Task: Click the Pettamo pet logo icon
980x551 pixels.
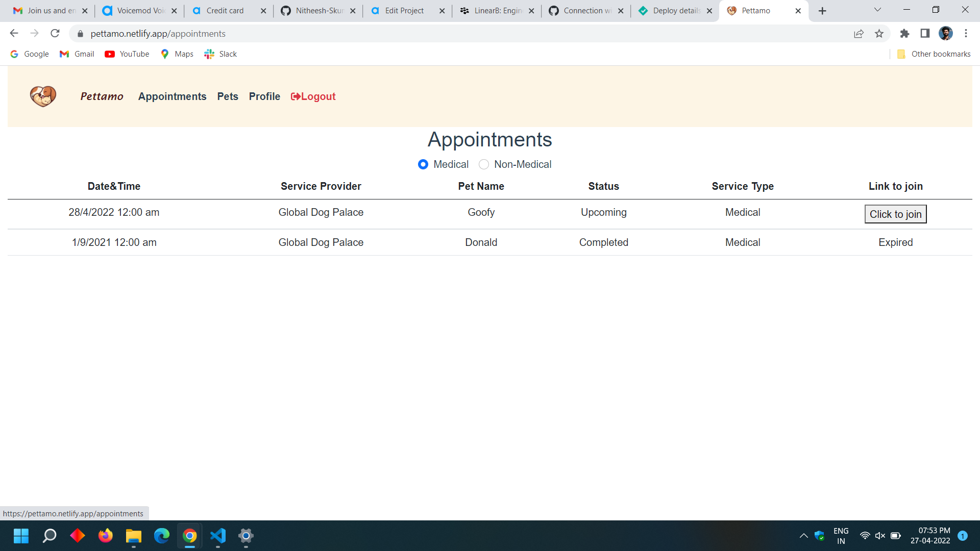Action: [x=43, y=96]
